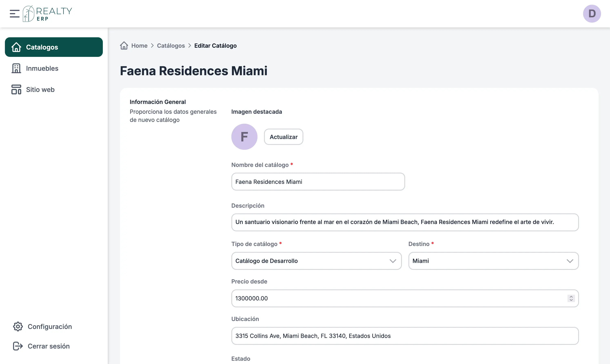Expand the Tipo de catálogo dropdown
This screenshot has height=364, width=610.
coord(316,261)
